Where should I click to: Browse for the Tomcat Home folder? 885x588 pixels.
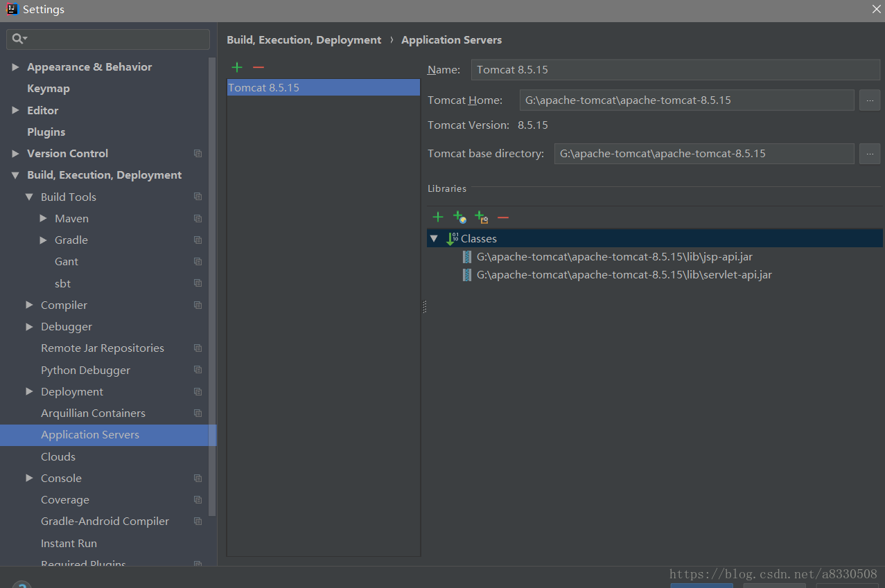tap(870, 100)
